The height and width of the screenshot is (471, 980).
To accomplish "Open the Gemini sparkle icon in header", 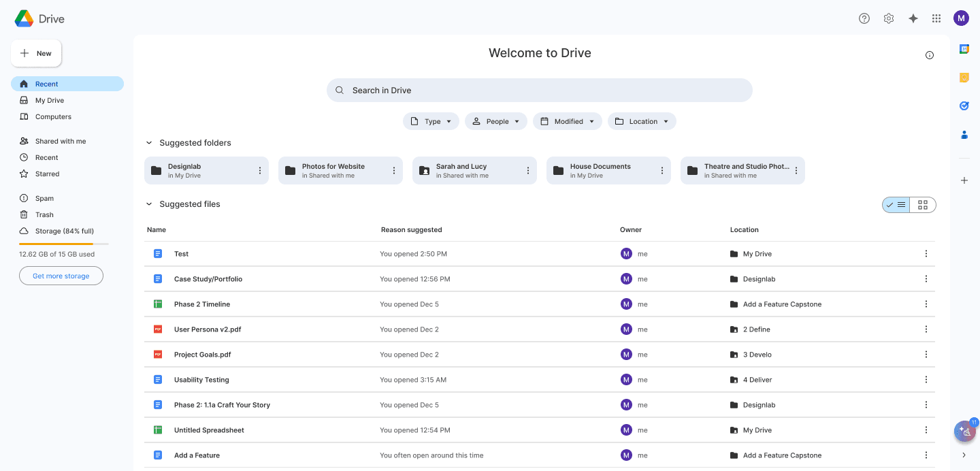I will pos(913,18).
